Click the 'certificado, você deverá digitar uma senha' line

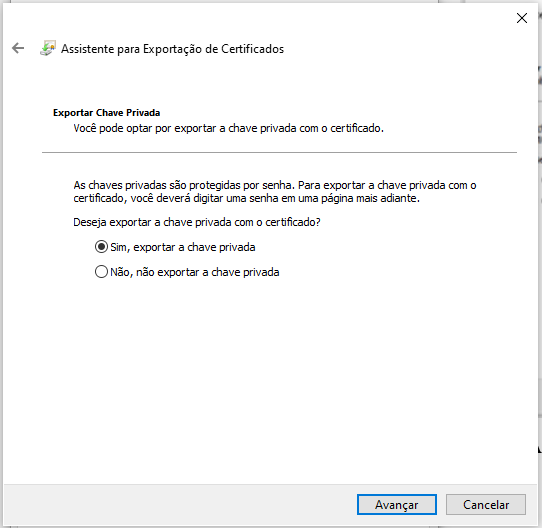(246, 198)
